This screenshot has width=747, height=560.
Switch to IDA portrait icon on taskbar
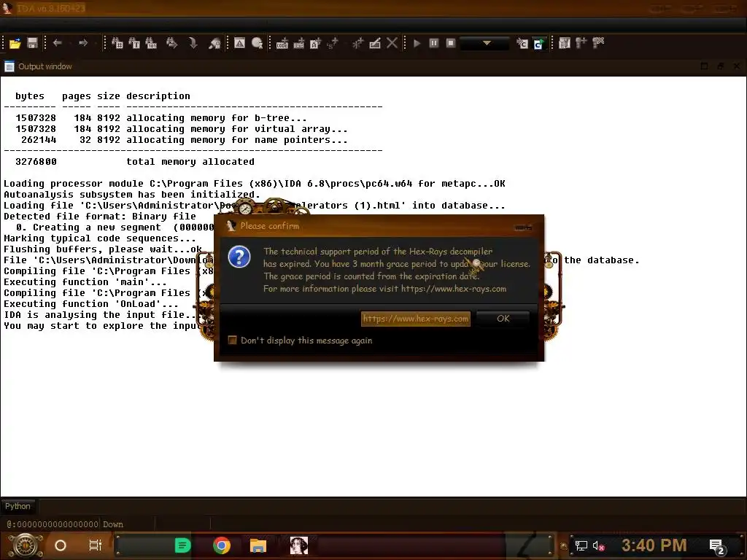click(x=298, y=545)
